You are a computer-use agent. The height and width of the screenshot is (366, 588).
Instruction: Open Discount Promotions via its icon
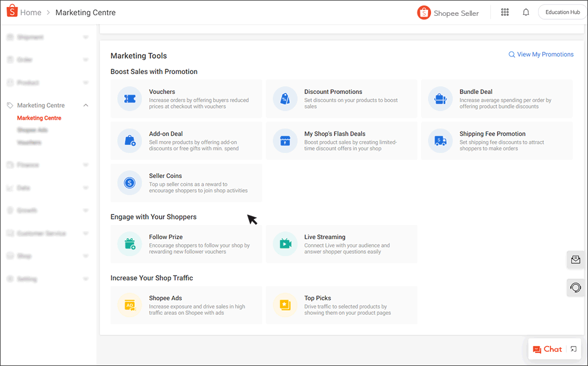pyautogui.click(x=285, y=99)
